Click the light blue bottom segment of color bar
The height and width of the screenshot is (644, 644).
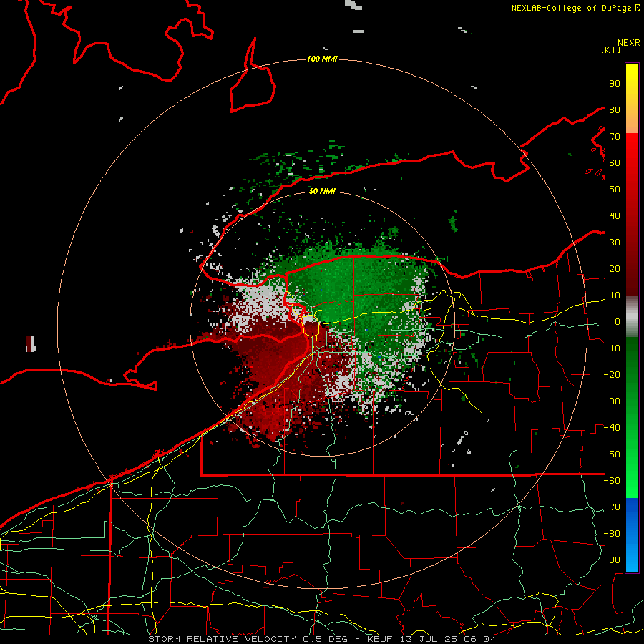tap(632, 557)
